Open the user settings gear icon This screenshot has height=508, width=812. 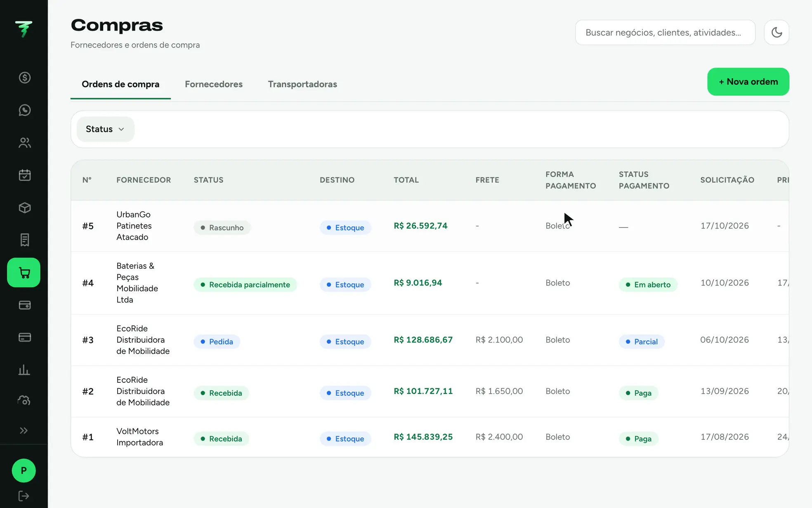tap(24, 400)
